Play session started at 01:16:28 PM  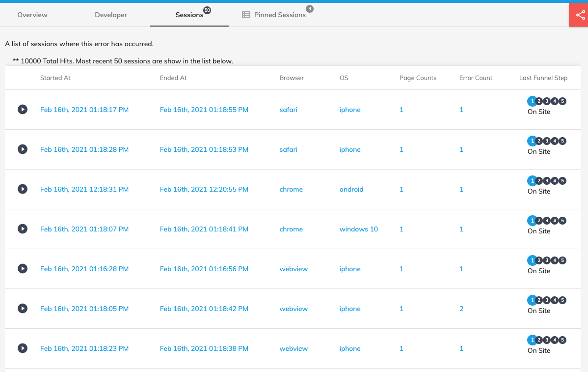click(23, 268)
